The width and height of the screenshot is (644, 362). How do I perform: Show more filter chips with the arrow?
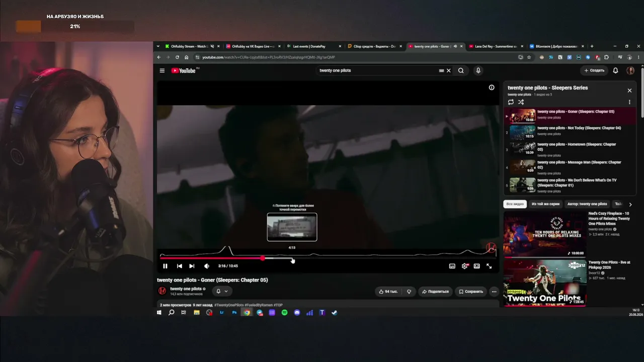point(630,204)
